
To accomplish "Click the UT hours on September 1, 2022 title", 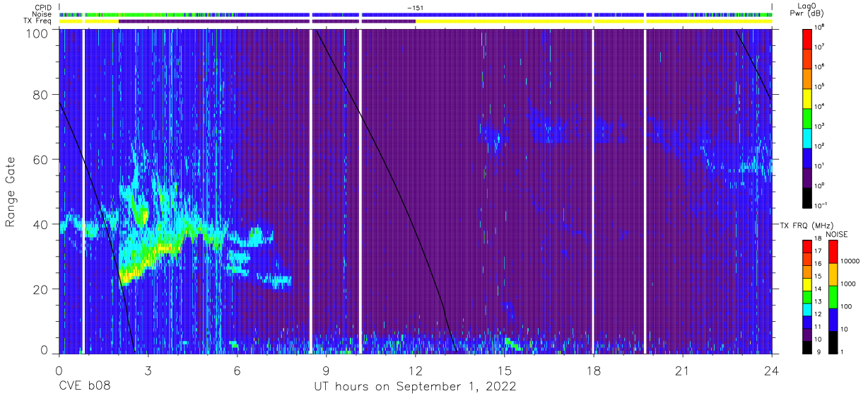I will coord(415,388).
